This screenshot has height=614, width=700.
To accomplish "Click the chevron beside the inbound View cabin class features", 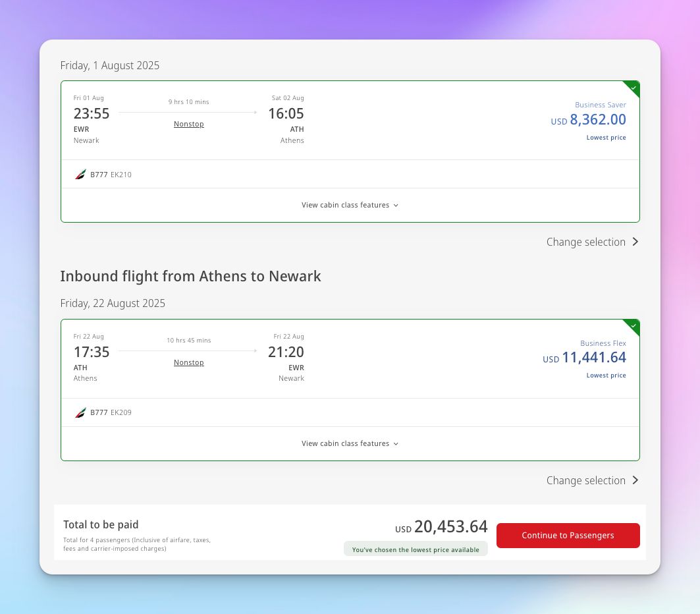I will (x=396, y=444).
